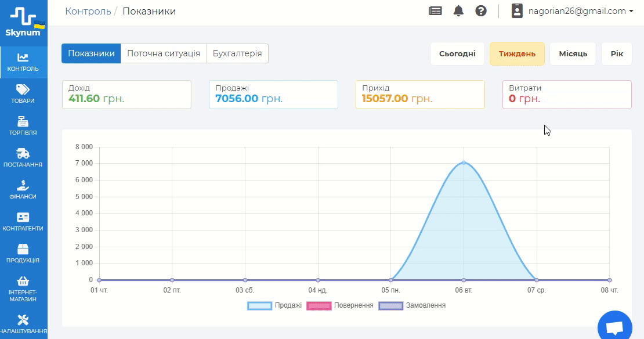This screenshot has width=644, height=339.
Task: Toggle Повернення series in chart legend
Action: pos(340,305)
